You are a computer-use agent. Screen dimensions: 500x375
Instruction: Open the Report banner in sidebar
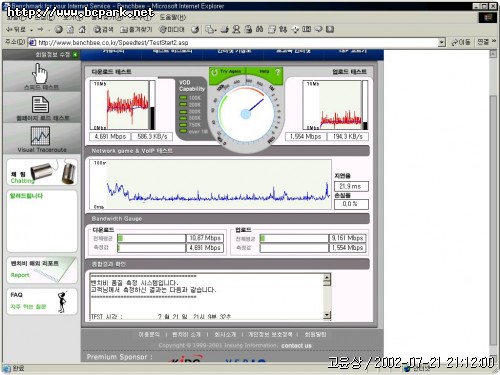click(42, 270)
